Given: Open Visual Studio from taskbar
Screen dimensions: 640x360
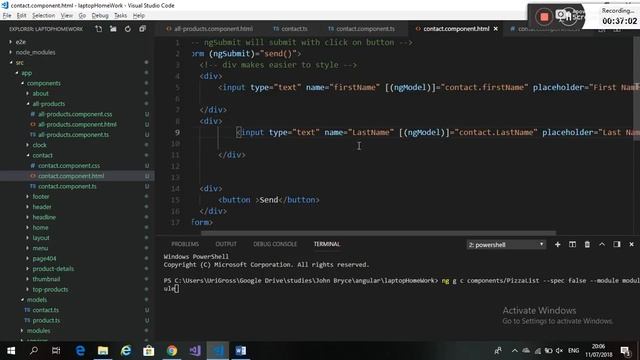Looking at the screenshot, I should pyautogui.click(x=195, y=351).
